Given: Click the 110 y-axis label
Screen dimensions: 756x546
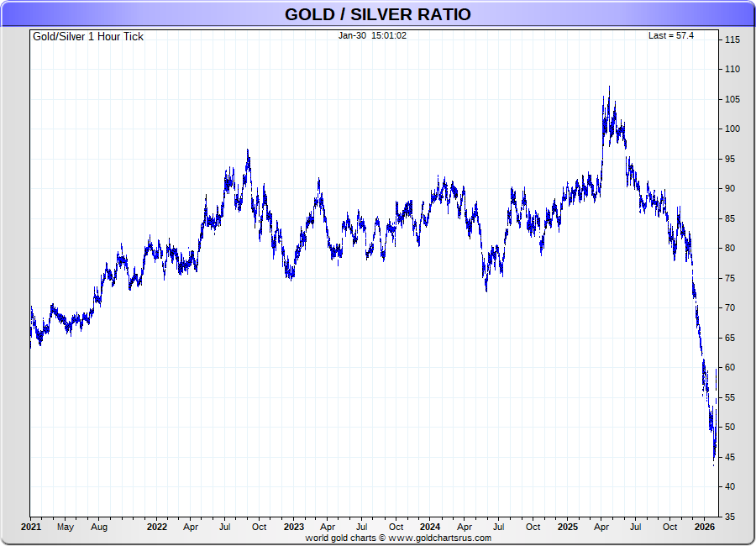Looking at the screenshot, I should point(732,69).
